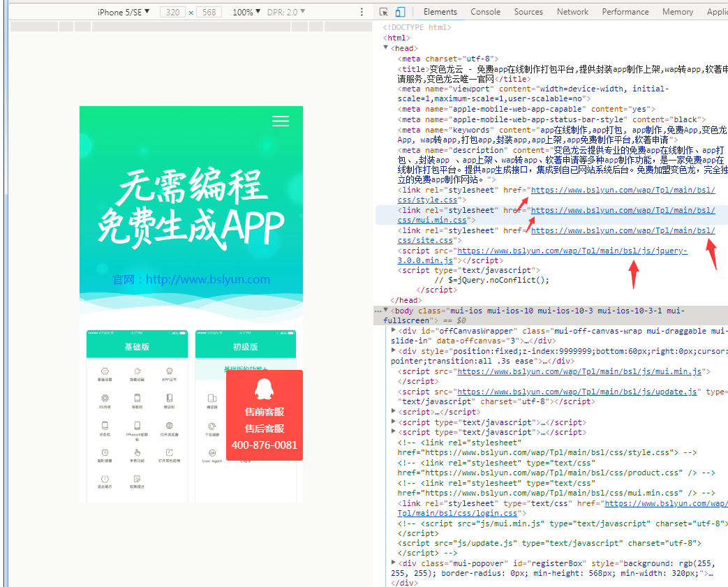Open the css/site.css stylesheet link
This screenshot has width=728, height=587.
[x=556, y=235]
